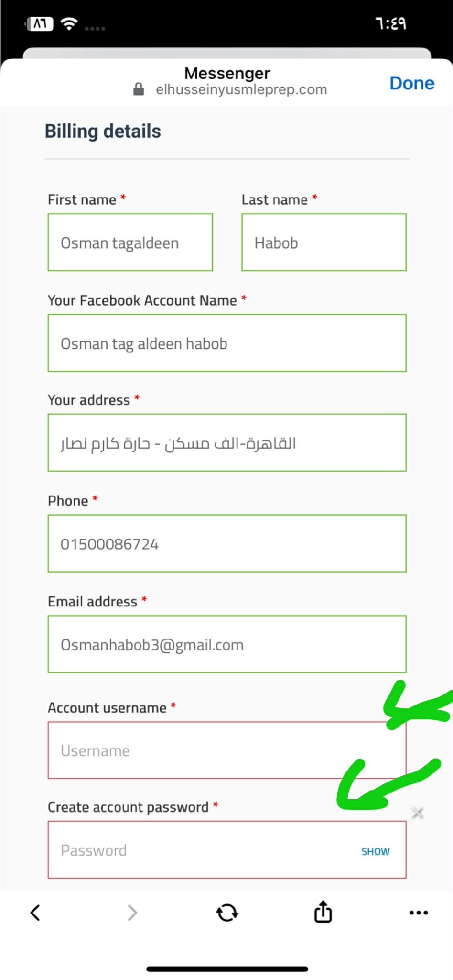The image size is (453, 980).
Task: Tap the Create account password field
Action: 201,850
